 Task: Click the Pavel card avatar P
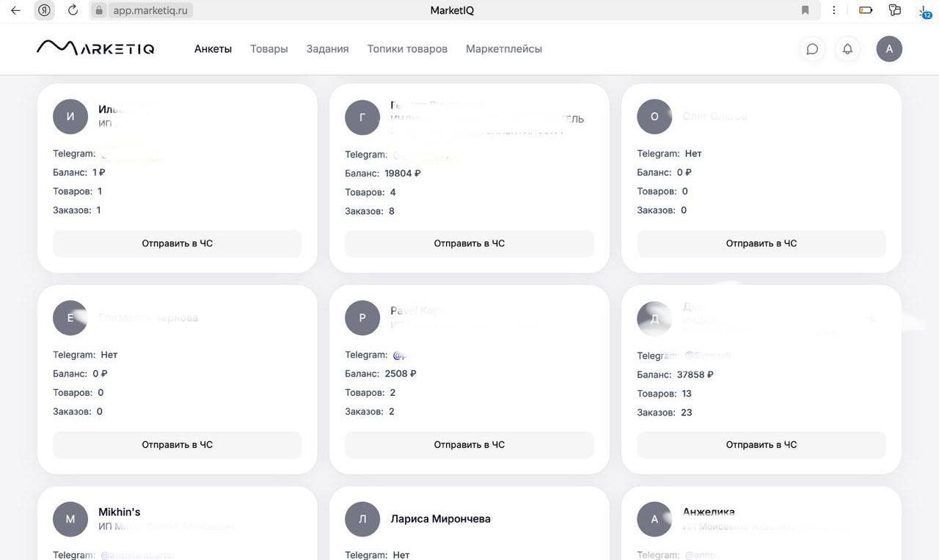click(x=362, y=318)
